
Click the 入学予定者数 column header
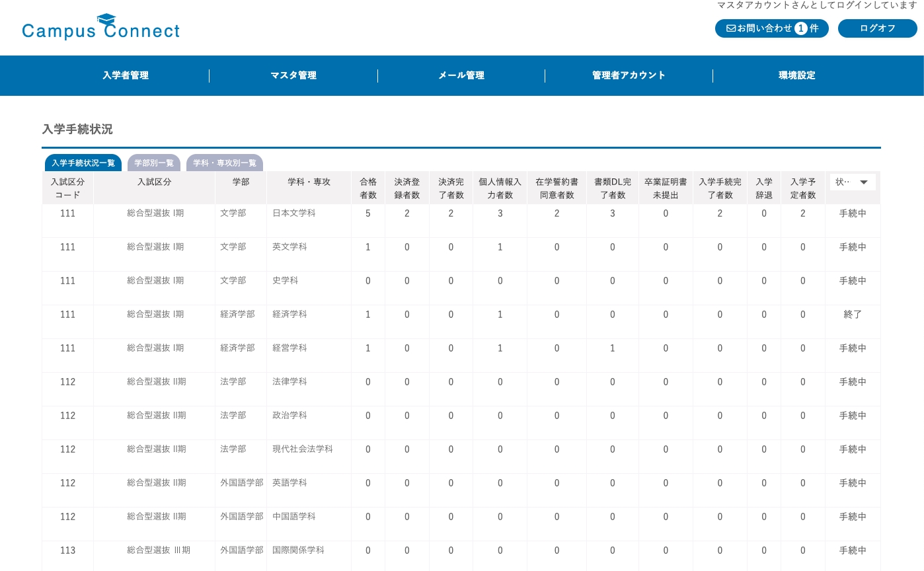pyautogui.click(x=803, y=188)
